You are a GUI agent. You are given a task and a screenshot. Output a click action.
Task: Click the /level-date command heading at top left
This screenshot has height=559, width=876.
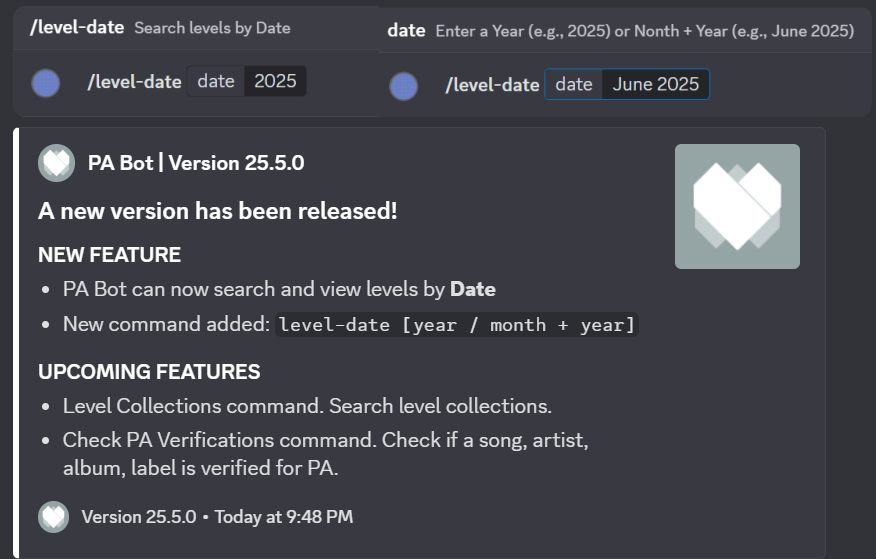pyautogui.click(x=77, y=28)
